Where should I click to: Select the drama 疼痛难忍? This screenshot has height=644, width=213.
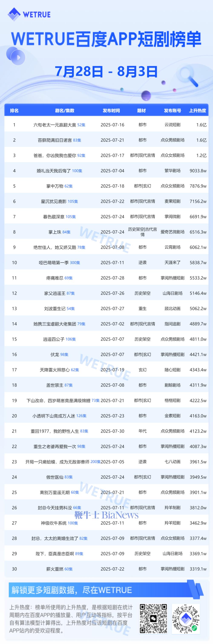pyautogui.click(x=55, y=278)
